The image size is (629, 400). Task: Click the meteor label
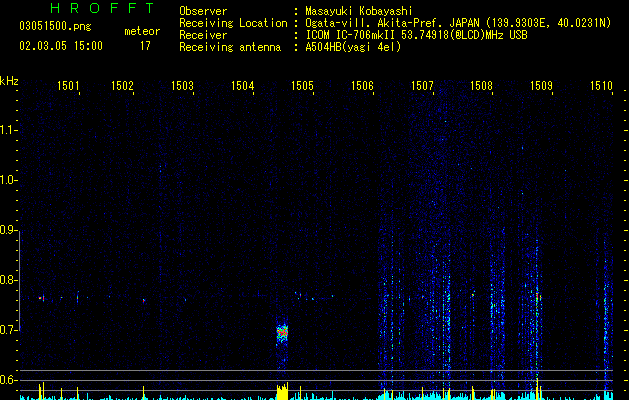point(142,31)
